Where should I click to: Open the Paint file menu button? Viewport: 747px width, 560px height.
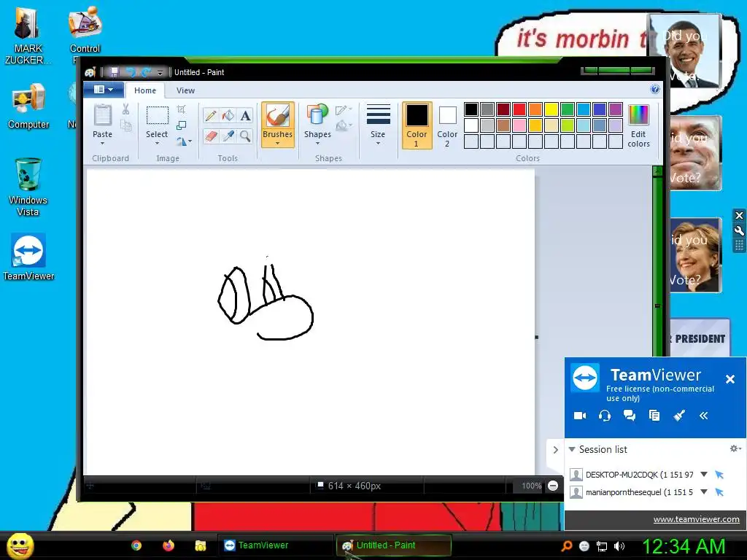click(104, 90)
